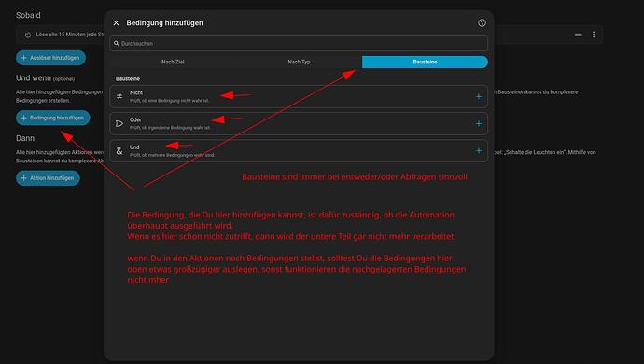The width and height of the screenshot is (644, 364).
Task: Add the Oder building block with plus
Action: coord(479,123)
